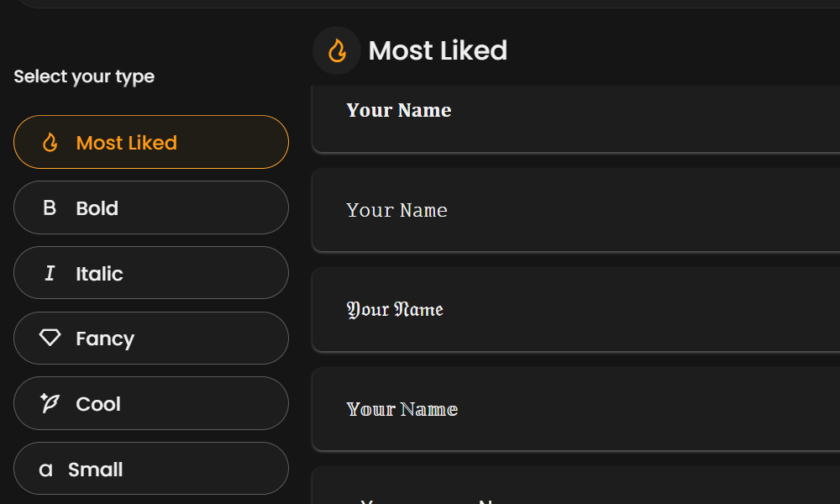Click the lowercase a icon beside Small
Viewport: 840px width, 504px height.
pyautogui.click(x=46, y=469)
